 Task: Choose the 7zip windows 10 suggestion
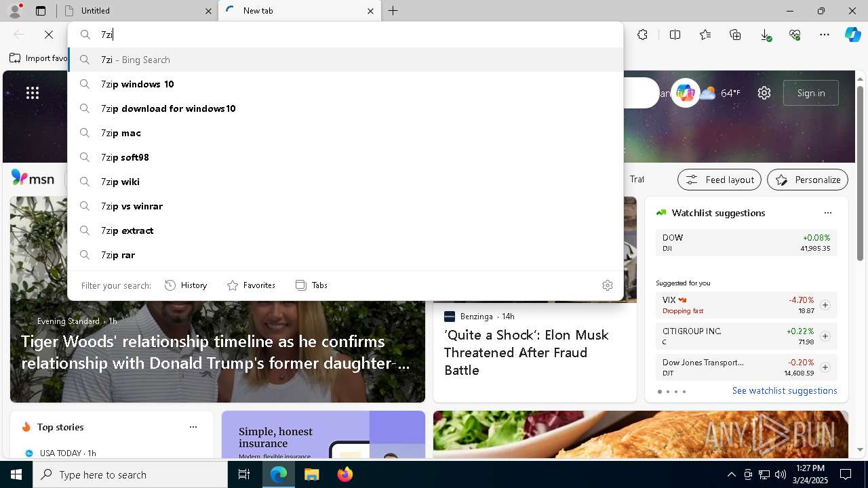coord(345,84)
